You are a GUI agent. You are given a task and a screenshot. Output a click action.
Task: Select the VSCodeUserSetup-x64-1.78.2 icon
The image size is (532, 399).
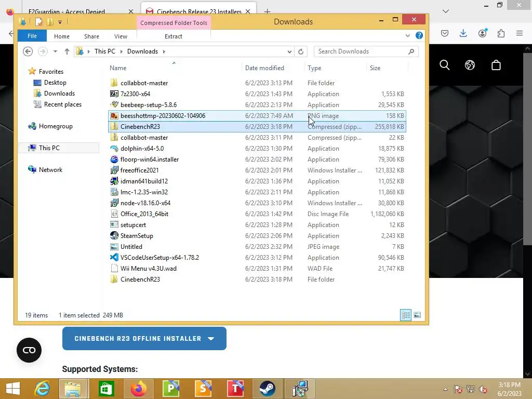(x=114, y=258)
